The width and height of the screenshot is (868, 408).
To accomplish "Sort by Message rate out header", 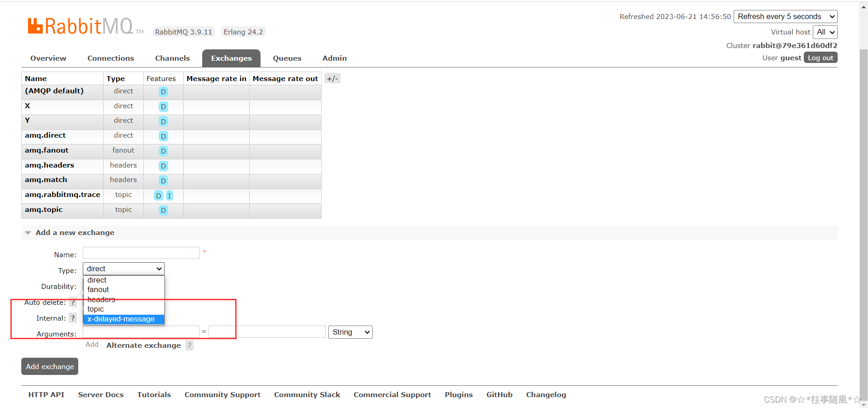I will 285,78.
